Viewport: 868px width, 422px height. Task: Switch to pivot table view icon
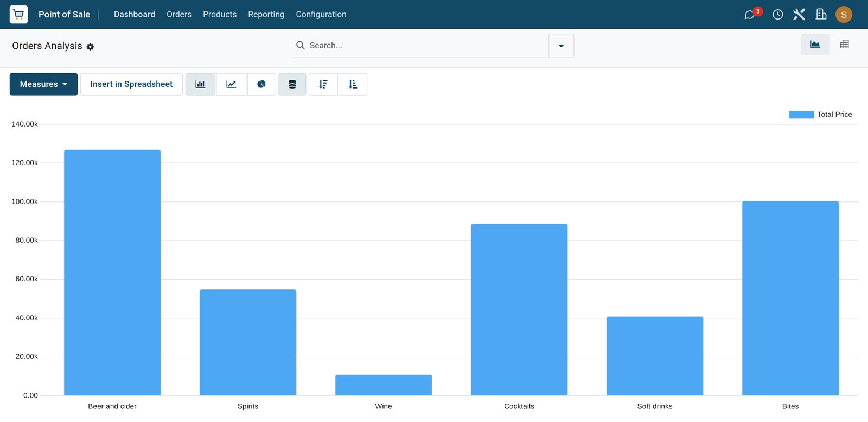tap(844, 45)
